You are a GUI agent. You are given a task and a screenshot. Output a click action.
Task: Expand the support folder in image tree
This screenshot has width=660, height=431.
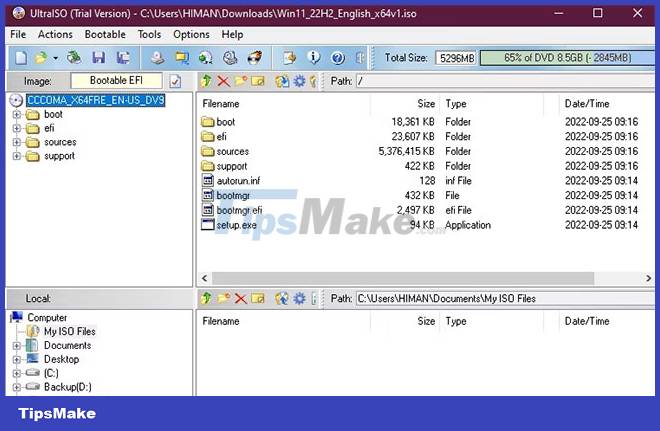(x=16, y=156)
